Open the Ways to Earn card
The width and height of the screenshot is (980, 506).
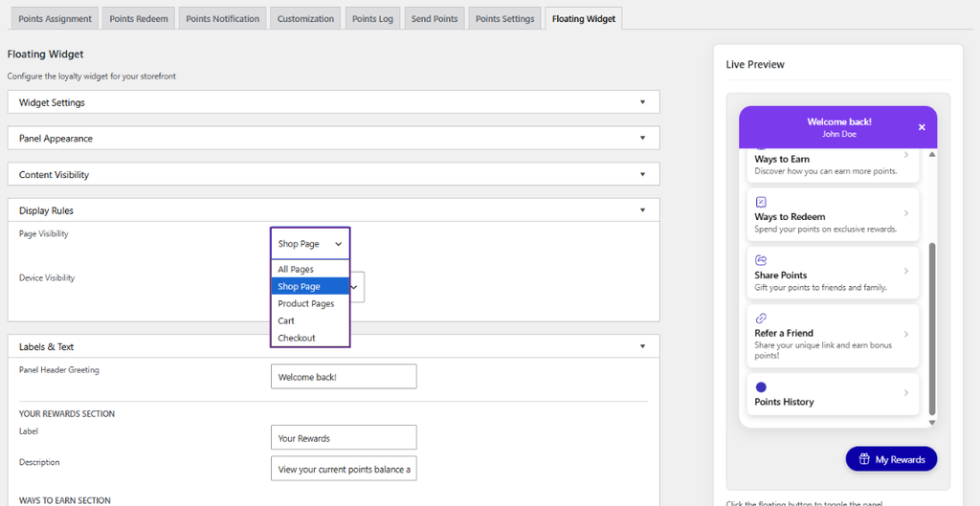coord(834,164)
